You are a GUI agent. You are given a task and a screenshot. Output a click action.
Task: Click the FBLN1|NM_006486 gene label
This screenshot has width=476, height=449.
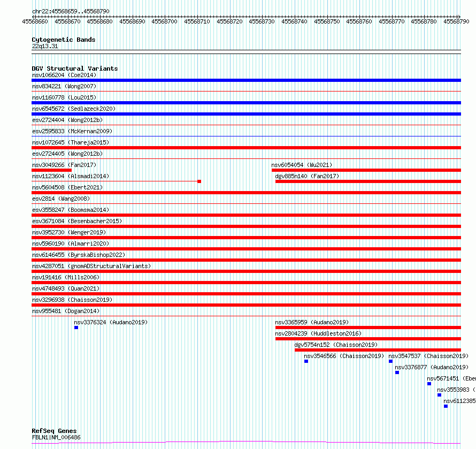[x=56, y=437]
